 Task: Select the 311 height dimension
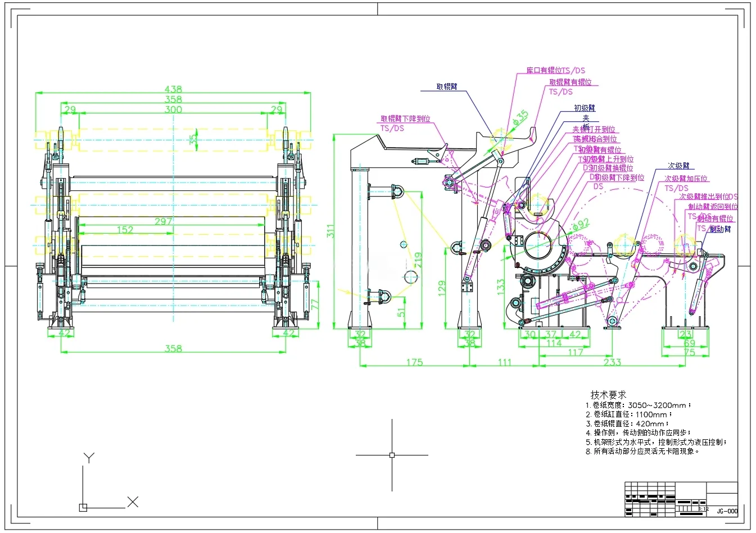331,231
